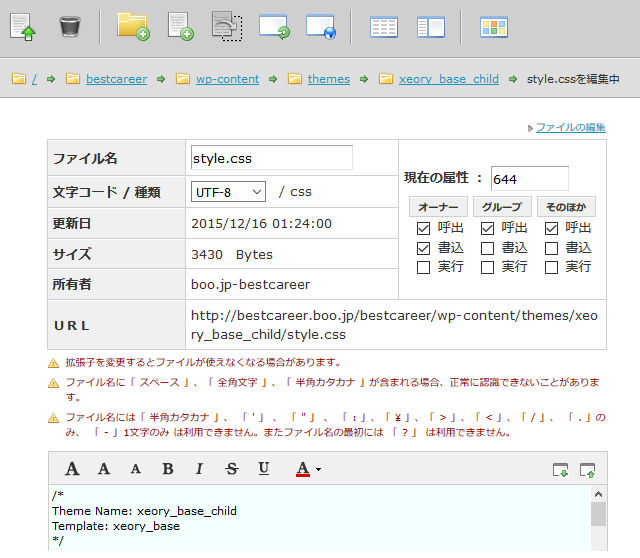Click the trash bin delete icon
The height and width of the screenshot is (558, 640).
click(70, 27)
